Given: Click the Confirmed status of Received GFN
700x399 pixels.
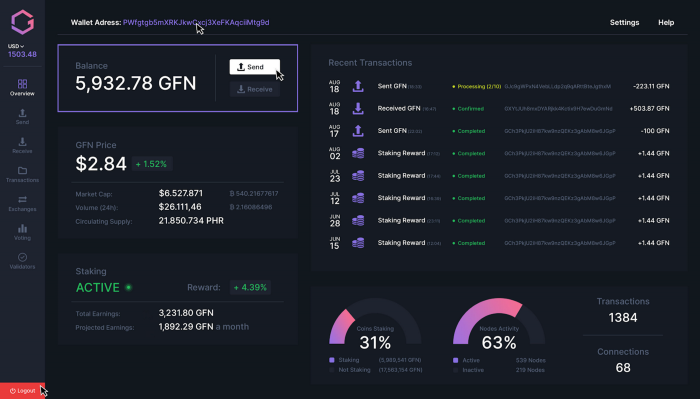Looking at the screenshot, I should (x=468, y=108).
